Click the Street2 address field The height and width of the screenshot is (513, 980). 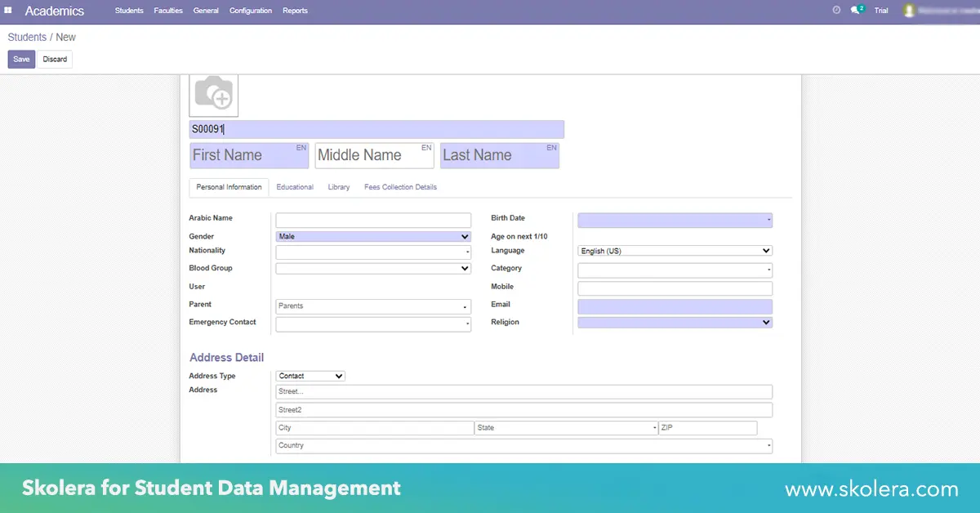point(523,410)
